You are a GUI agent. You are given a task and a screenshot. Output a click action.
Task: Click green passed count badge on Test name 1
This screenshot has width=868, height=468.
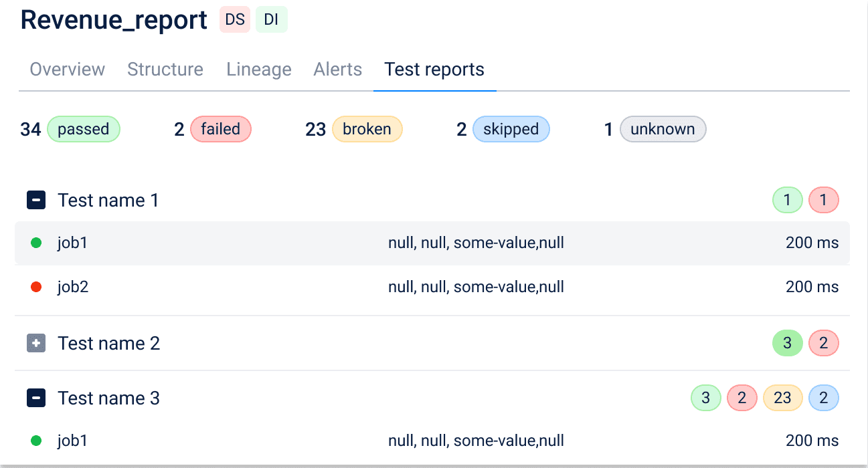pyautogui.click(x=787, y=200)
